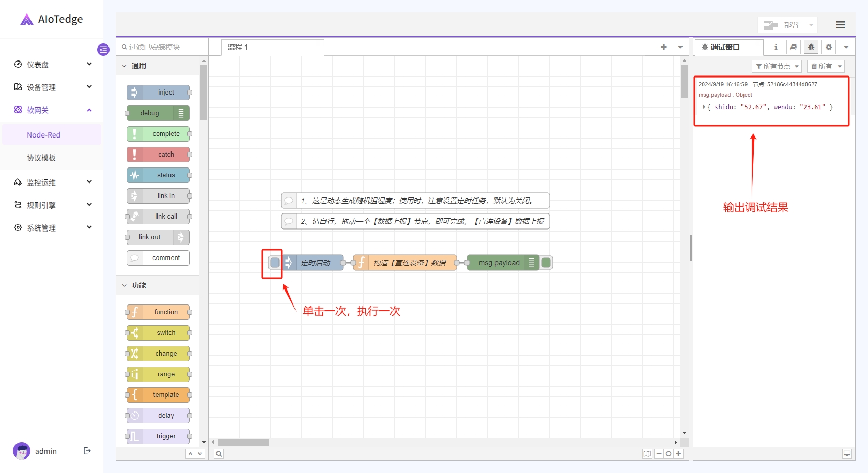Viewport: 868px width, 473px height.
Task: Toggle the msg.payload debug node output
Action: click(546, 263)
